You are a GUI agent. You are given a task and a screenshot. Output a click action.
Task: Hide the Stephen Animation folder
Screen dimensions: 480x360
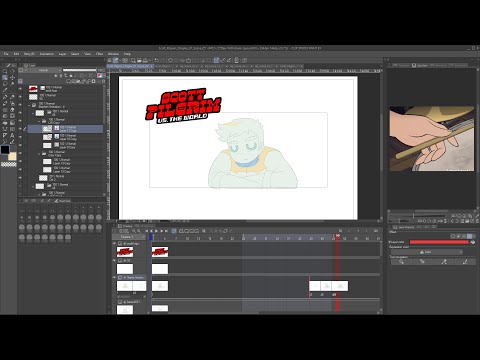tap(20, 105)
